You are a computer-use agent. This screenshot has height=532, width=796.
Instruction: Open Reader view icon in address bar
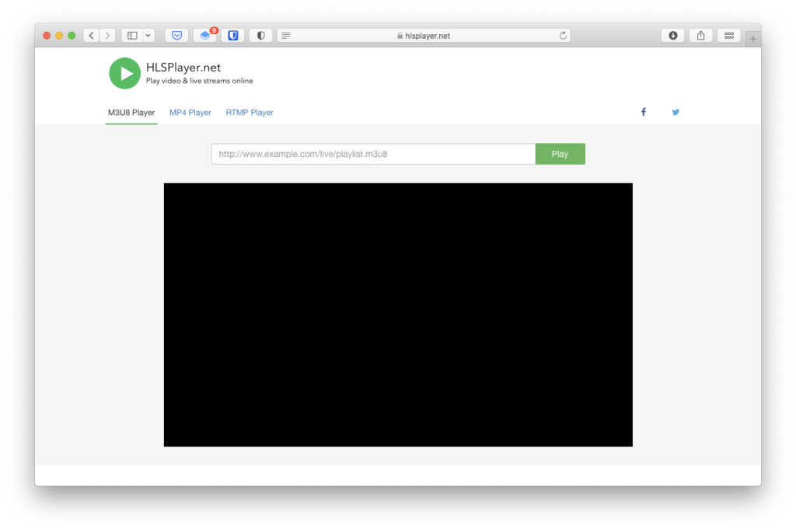point(286,36)
